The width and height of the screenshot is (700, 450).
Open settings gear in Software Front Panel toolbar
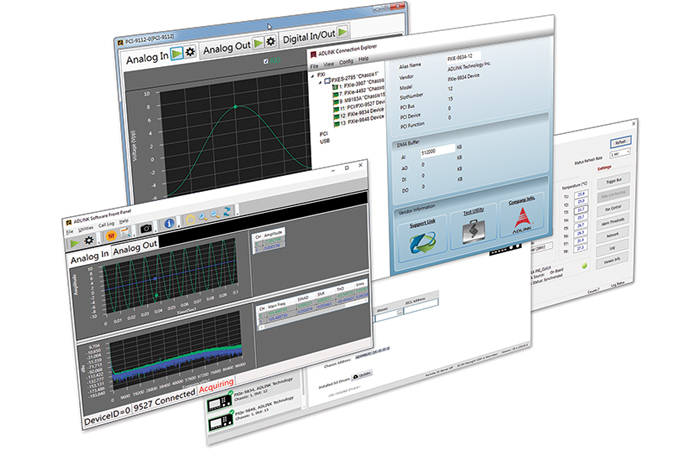89,241
